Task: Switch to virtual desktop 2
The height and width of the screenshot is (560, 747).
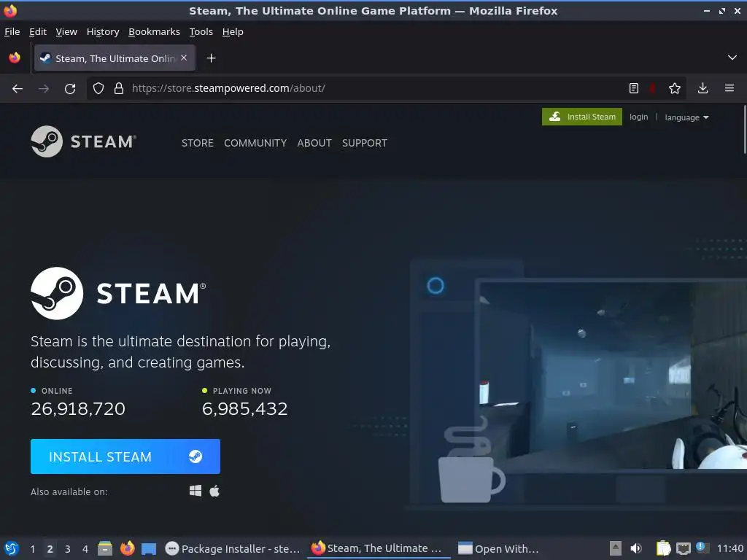Action: (x=50, y=549)
